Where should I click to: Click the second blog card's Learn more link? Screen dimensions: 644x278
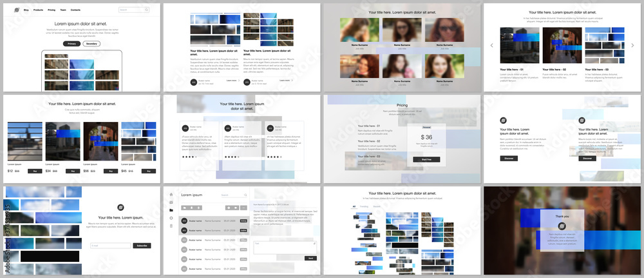click(x=287, y=81)
